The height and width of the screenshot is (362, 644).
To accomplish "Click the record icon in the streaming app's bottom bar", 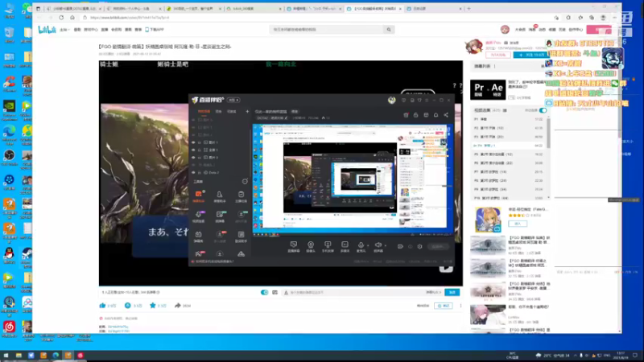I will pyautogui.click(x=400, y=246).
